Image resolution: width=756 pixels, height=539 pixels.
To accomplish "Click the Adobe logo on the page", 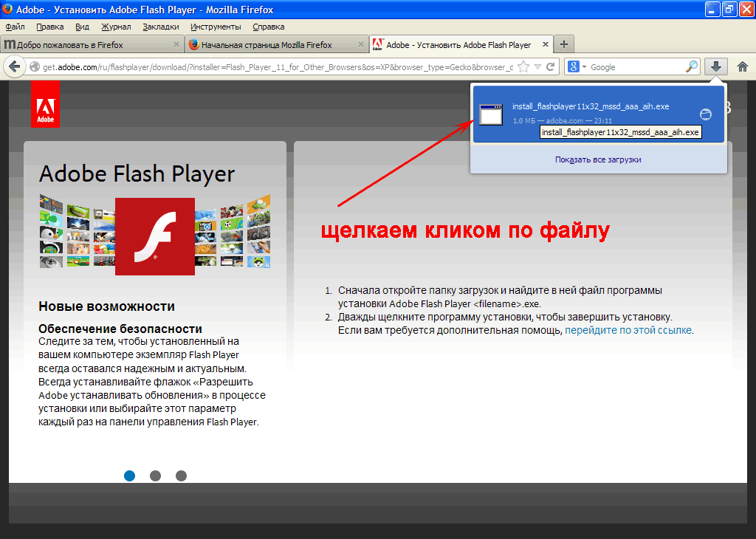I will tap(45, 104).
